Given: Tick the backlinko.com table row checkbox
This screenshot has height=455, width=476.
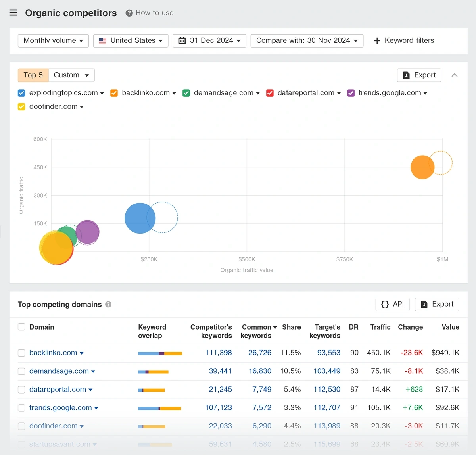Looking at the screenshot, I should click(21, 353).
